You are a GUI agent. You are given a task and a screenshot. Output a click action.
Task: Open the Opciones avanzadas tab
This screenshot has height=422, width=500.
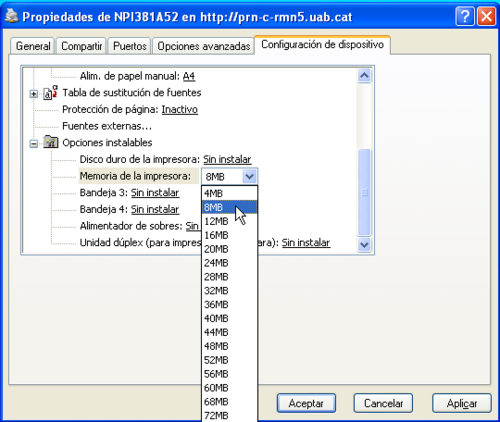(204, 46)
